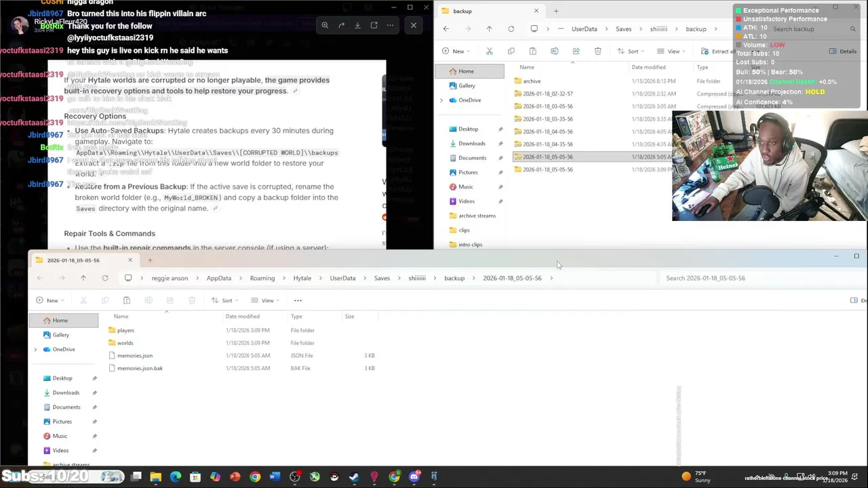Screen dimensions: 868x488
Task: Click Roaming breadcrumb in lower Explorer
Action: 262,278
